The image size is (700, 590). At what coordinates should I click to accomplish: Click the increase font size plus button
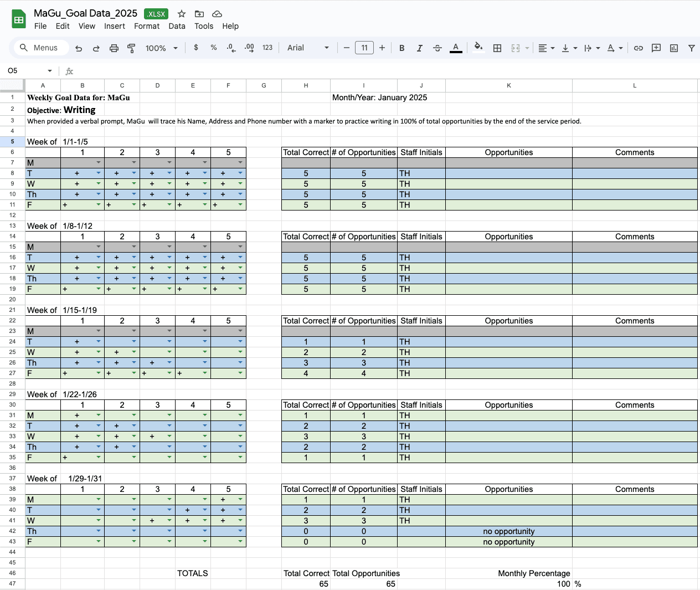pos(382,48)
